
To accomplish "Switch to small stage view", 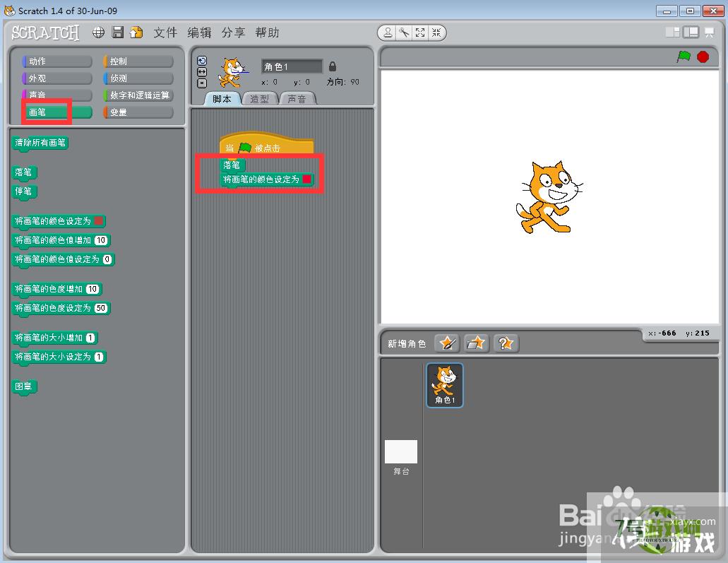I will [x=672, y=32].
